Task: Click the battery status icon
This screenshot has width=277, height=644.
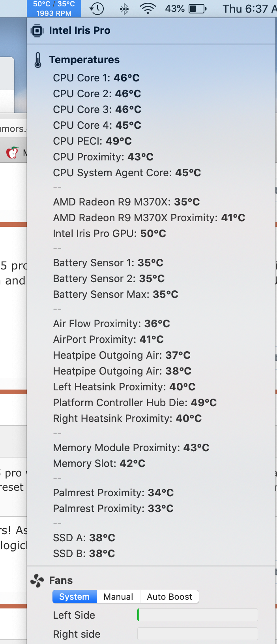Action: (197, 9)
